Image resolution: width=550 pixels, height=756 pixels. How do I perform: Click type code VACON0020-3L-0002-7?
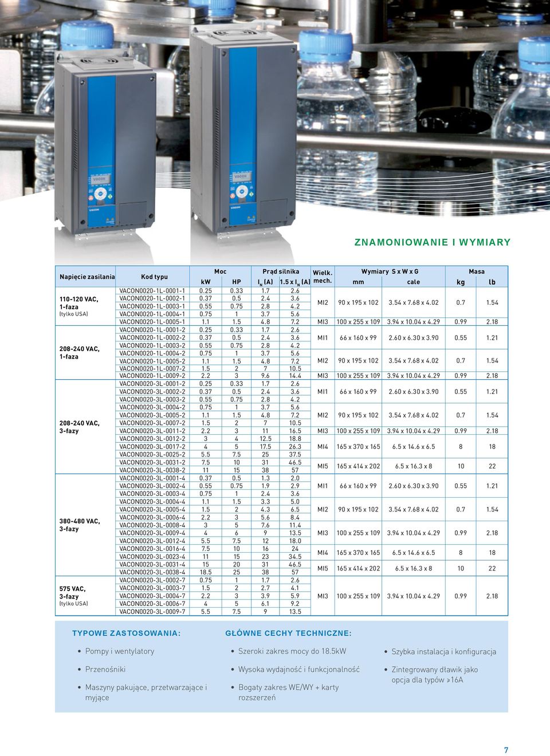pos(152,580)
